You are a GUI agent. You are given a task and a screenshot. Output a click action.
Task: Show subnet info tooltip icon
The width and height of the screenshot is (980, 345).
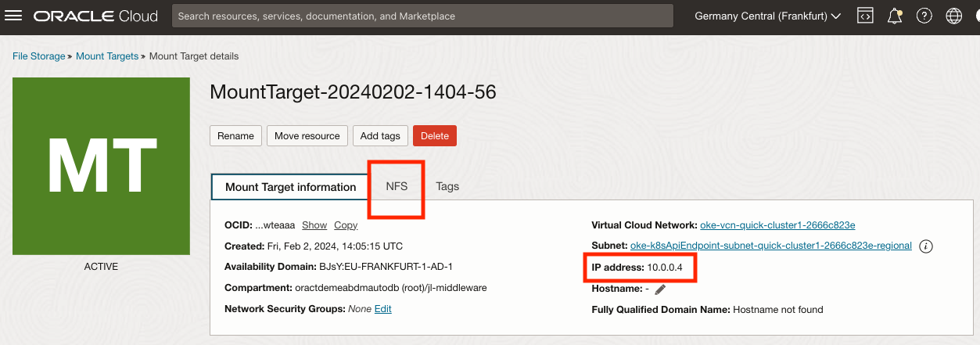pyautogui.click(x=926, y=246)
